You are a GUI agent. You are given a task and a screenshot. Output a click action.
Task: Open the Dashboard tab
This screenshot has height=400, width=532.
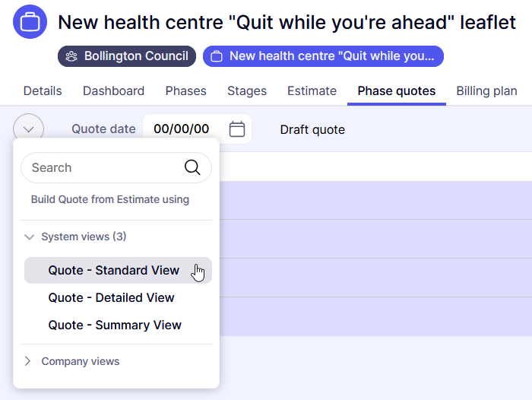click(x=113, y=91)
